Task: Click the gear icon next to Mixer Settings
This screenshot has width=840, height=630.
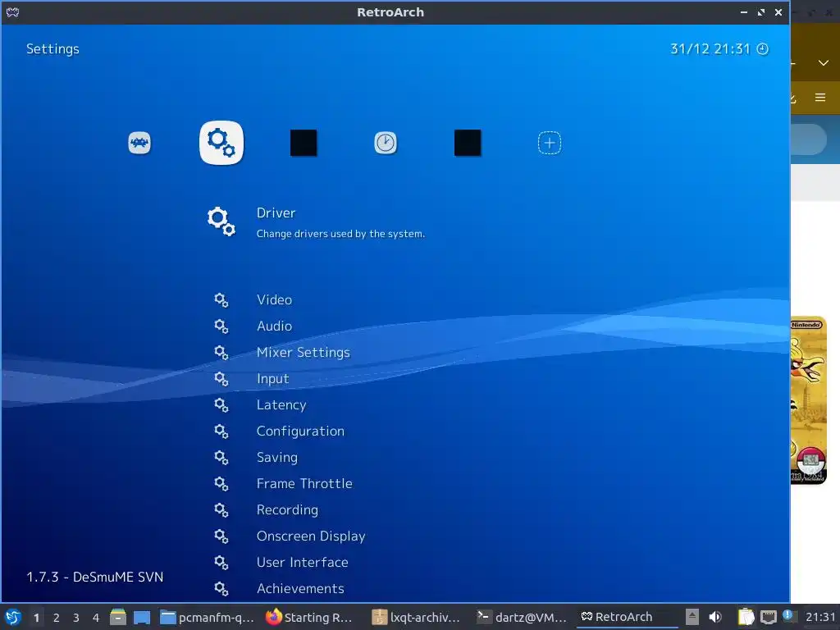Action: tap(221, 353)
